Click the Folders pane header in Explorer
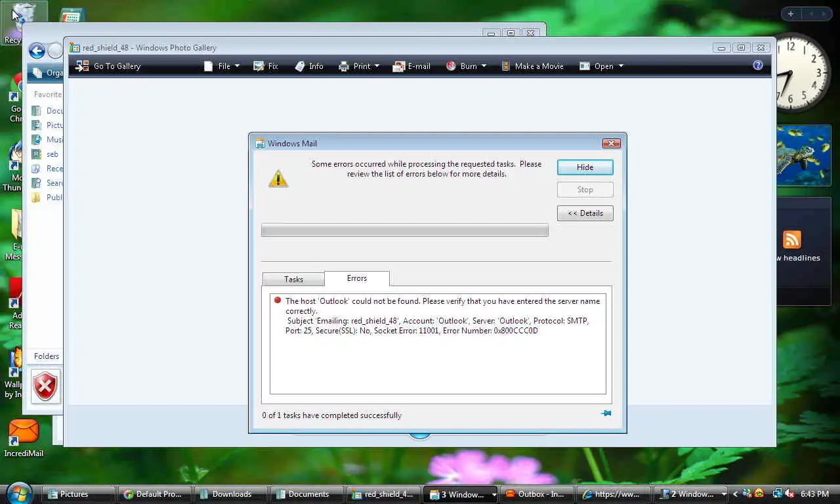Image resolution: width=840 pixels, height=504 pixels. (46, 356)
